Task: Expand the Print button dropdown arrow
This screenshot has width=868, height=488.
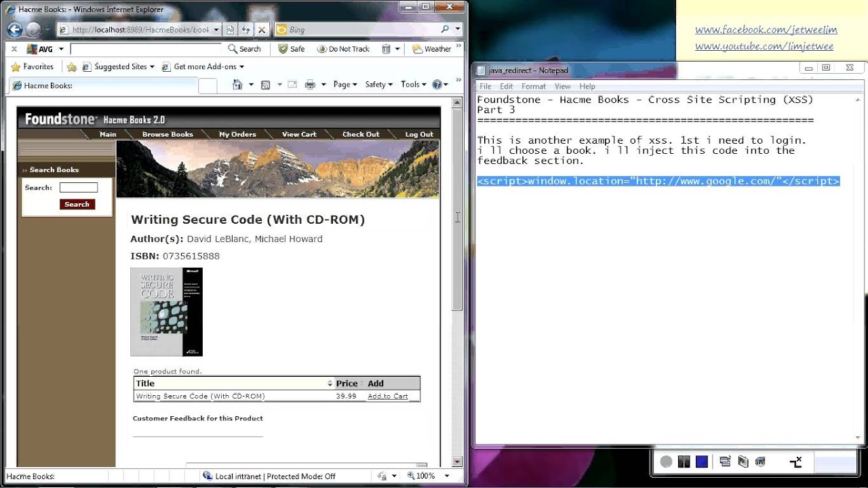Action: [323, 85]
